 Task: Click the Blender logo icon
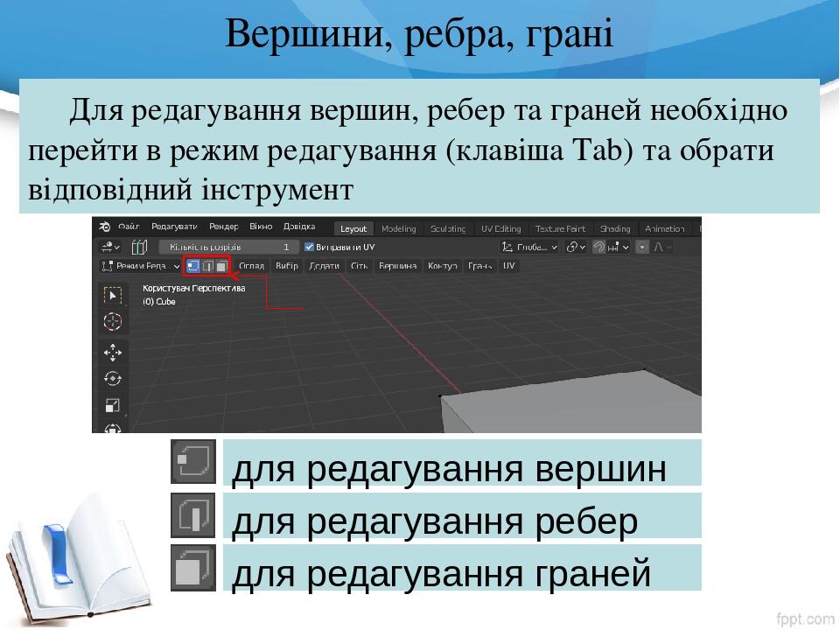click(105, 227)
